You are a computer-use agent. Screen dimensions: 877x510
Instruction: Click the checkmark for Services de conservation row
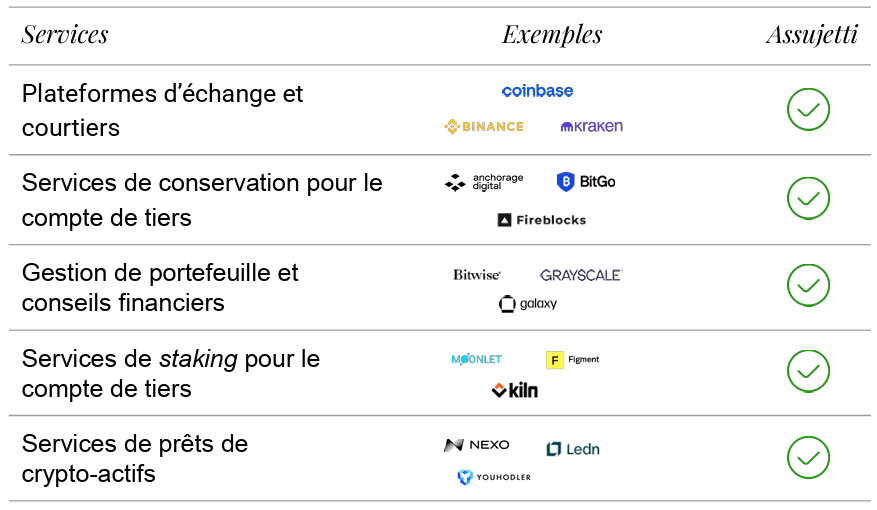(x=808, y=199)
